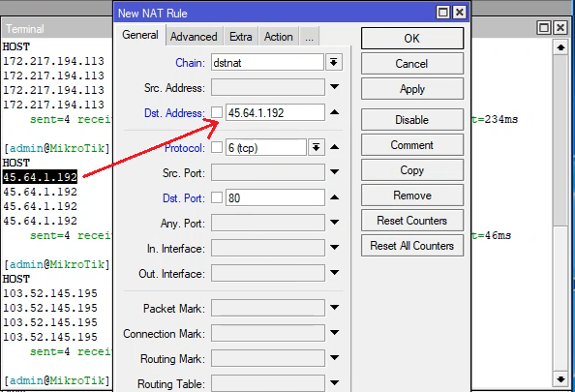Expand the Packet Mark field

pos(334,307)
